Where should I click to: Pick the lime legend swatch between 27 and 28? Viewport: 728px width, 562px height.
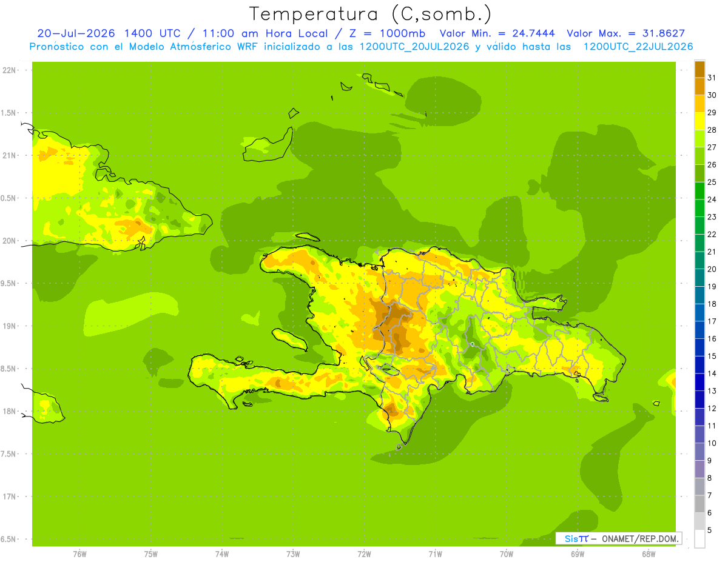click(699, 138)
